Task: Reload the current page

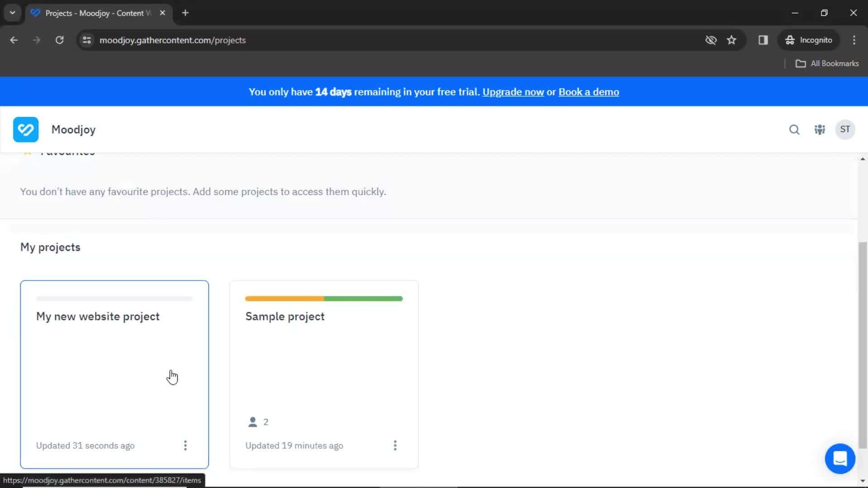Action: (x=60, y=40)
